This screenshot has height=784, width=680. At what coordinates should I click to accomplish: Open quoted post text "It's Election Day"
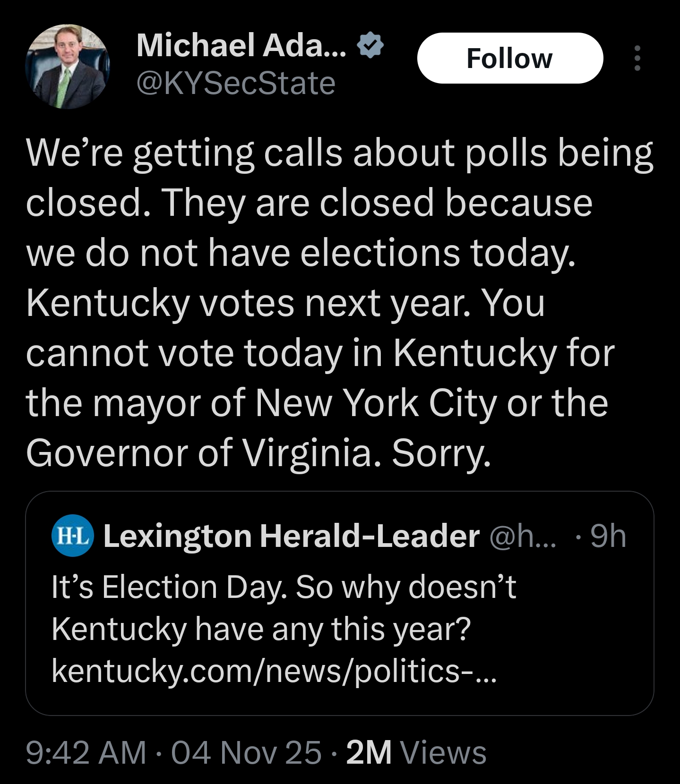284,588
